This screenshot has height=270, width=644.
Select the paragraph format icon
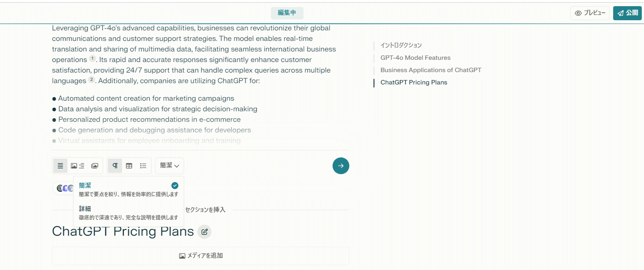coord(115,166)
